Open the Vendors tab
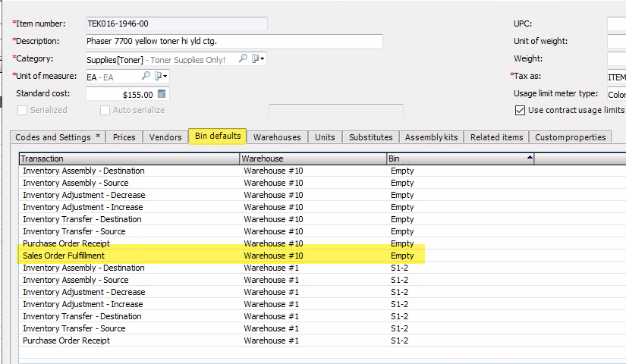This screenshot has height=364, width=626. pos(165,137)
